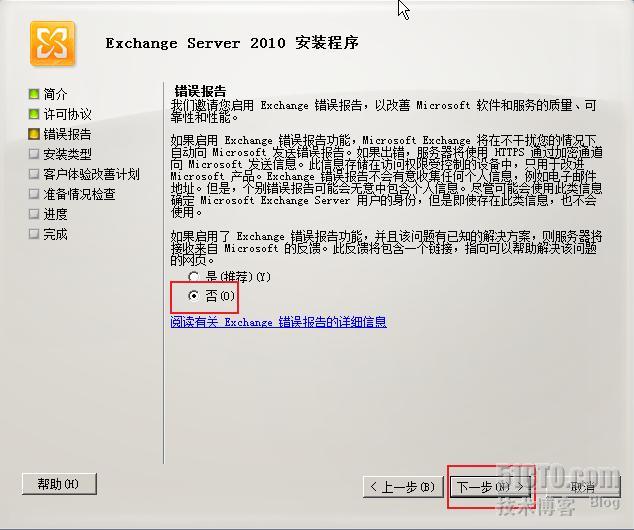Click the 错误报告 step label in sidebar
This screenshot has width=634, height=530.
point(68,134)
